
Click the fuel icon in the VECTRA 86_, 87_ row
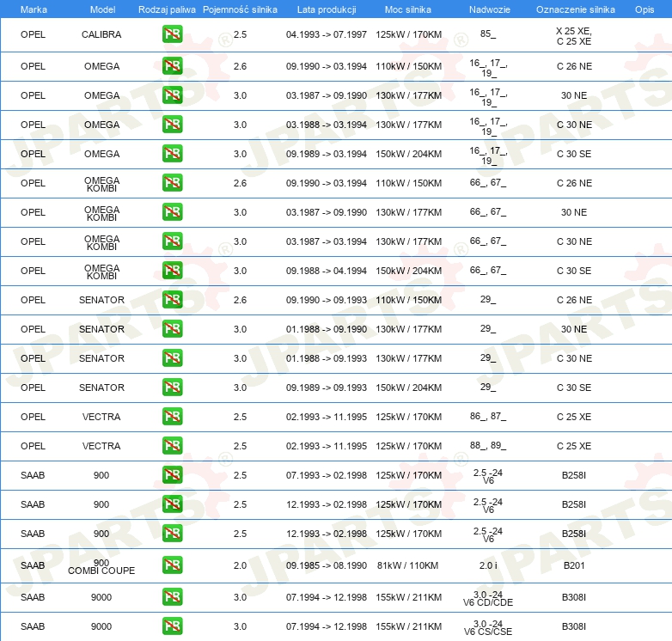172,416
